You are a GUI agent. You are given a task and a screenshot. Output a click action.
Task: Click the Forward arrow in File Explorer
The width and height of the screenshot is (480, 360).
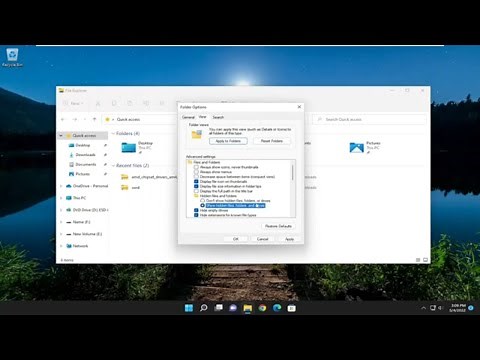75,119
